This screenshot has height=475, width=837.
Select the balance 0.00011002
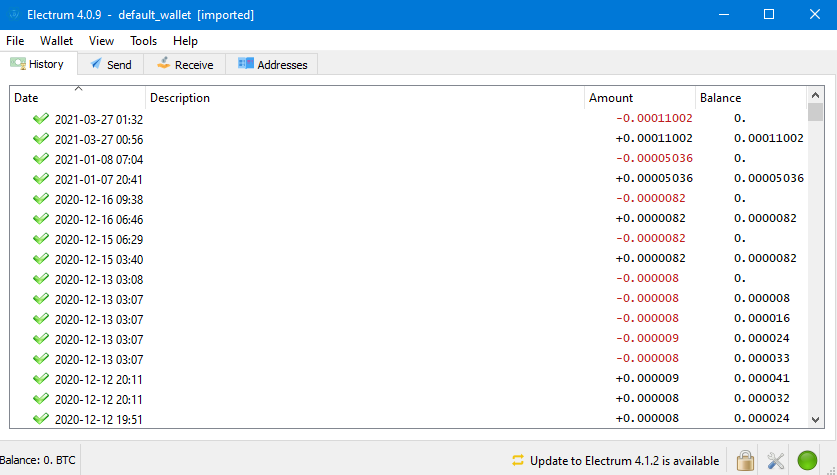(x=769, y=138)
